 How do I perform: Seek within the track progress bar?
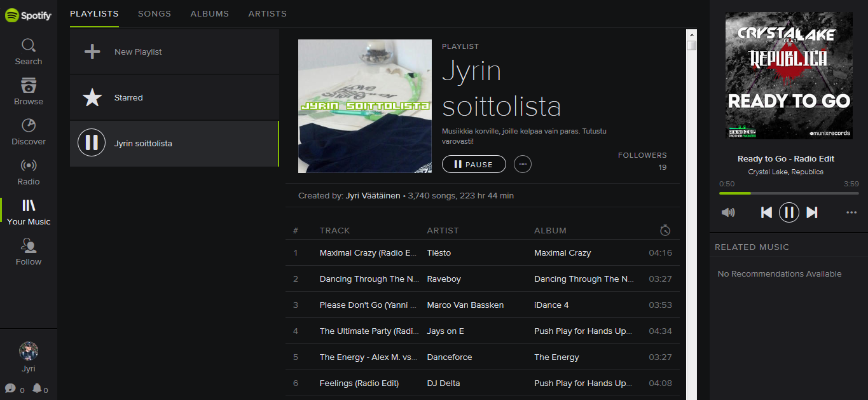(789, 193)
